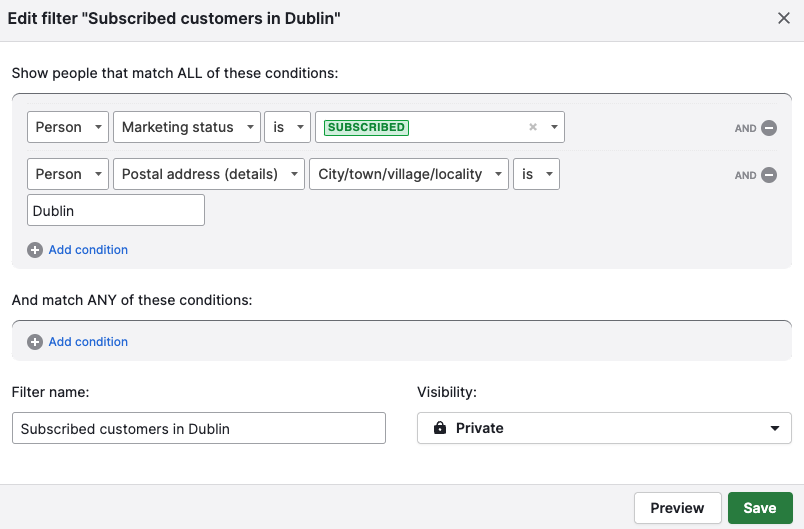Clear the SUBSCRIBED value with the x icon

(x=533, y=127)
